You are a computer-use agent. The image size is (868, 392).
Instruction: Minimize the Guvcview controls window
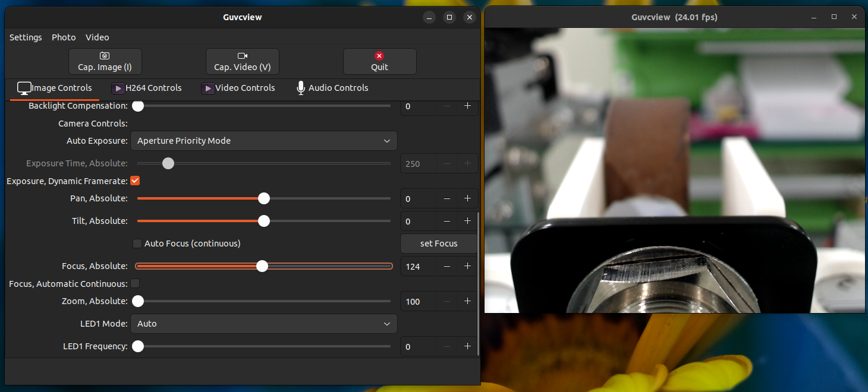(429, 17)
